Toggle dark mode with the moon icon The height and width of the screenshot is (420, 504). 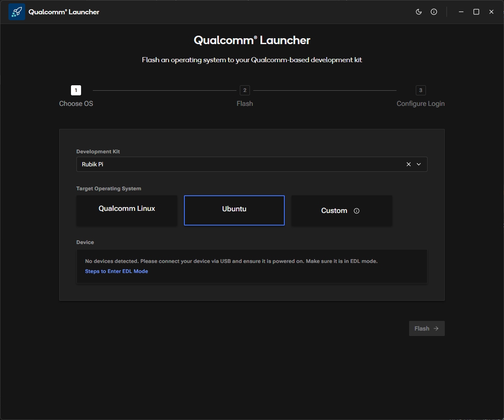[418, 12]
